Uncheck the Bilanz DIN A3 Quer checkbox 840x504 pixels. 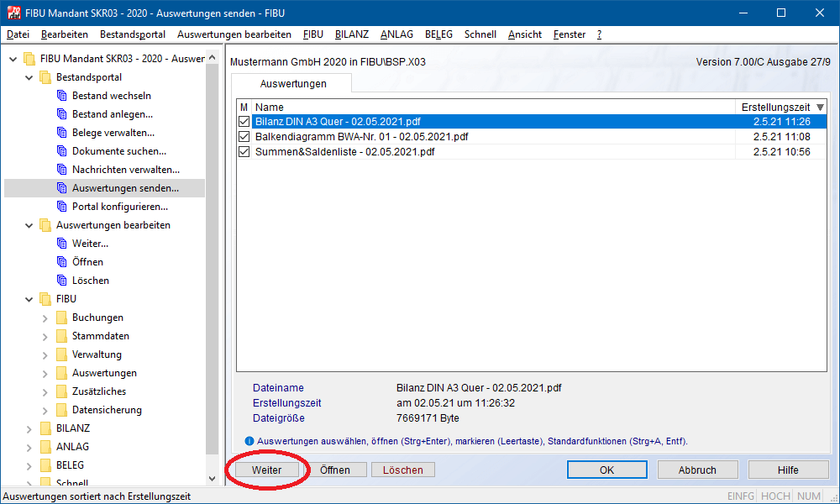point(244,122)
